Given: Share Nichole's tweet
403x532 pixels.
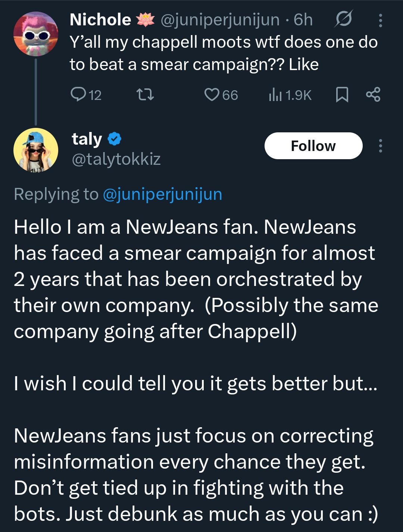Looking at the screenshot, I should pyautogui.click(x=373, y=95).
